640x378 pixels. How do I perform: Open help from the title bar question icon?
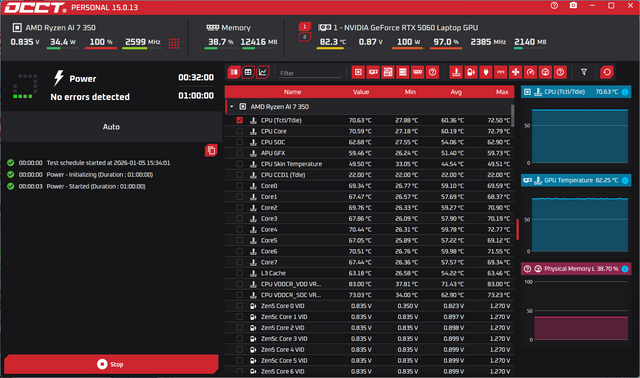[554, 6]
